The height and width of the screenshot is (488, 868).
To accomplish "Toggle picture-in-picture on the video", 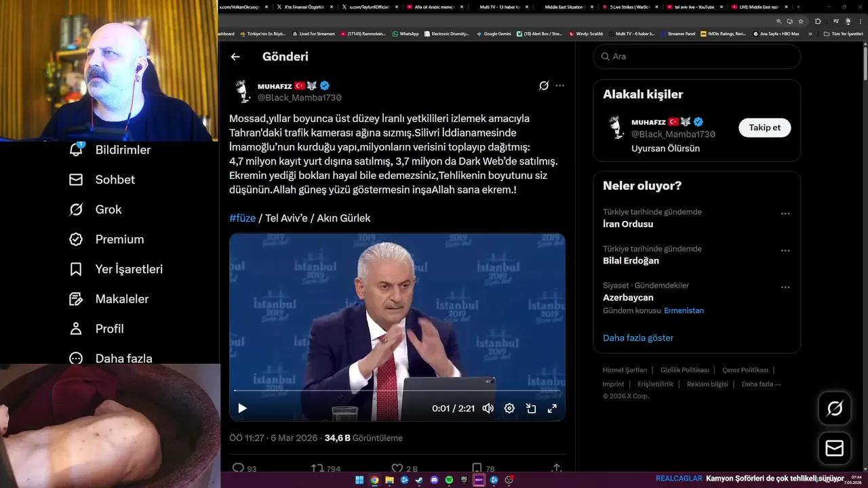I will point(531,408).
